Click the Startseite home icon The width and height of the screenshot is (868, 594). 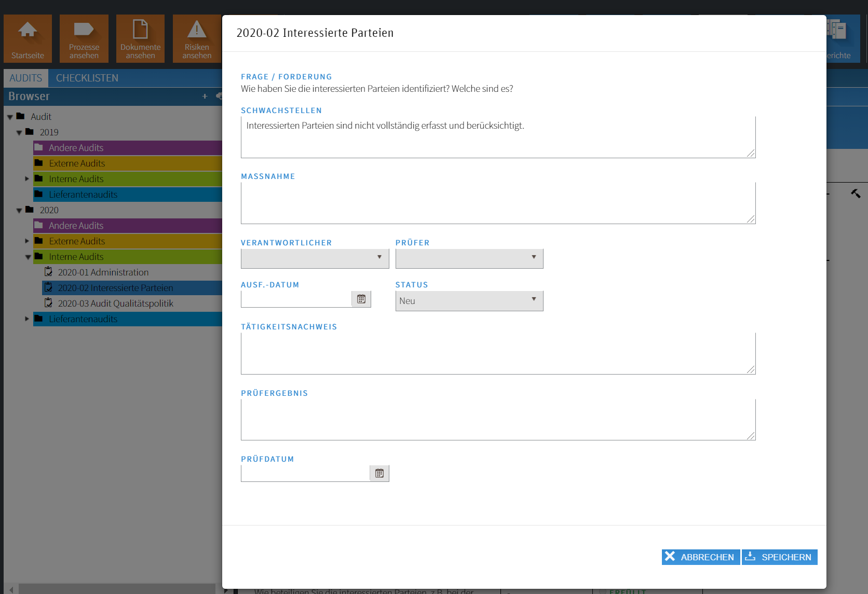28,31
